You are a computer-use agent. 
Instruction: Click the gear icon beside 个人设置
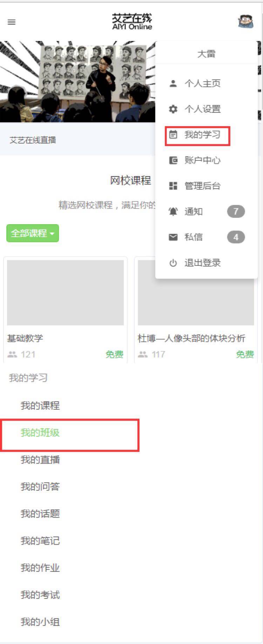tap(173, 109)
